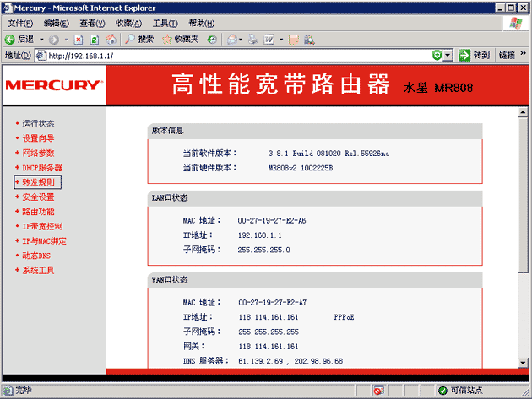The width and height of the screenshot is (532, 399).
Task: Click the Print icon
Action: tap(252, 40)
